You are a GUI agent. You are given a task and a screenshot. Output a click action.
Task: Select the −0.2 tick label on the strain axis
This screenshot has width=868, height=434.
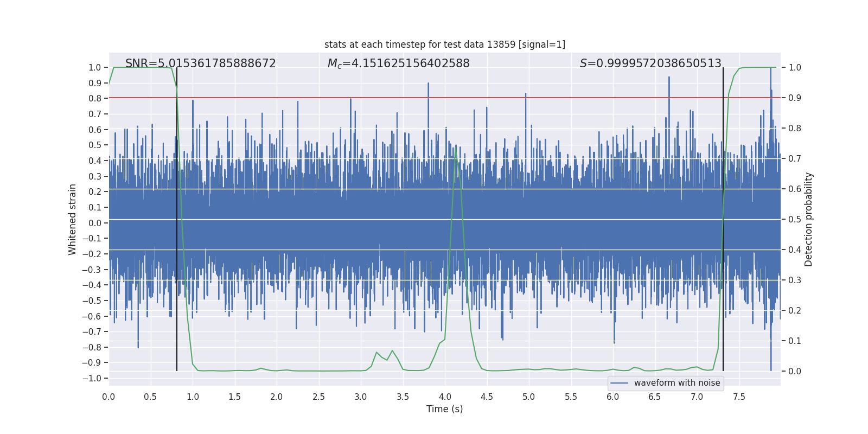pos(92,254)
